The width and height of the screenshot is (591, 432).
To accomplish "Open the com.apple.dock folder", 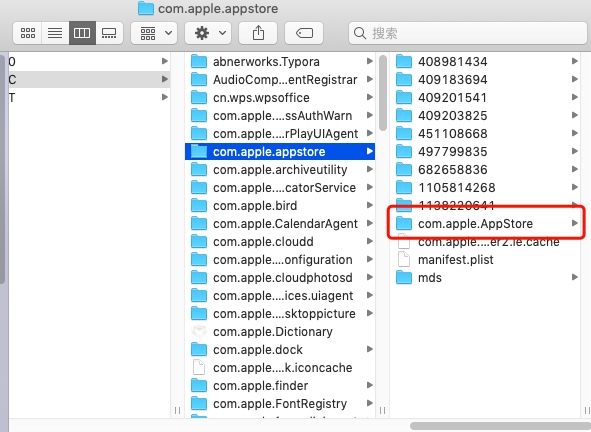I will tap(280, 350).
